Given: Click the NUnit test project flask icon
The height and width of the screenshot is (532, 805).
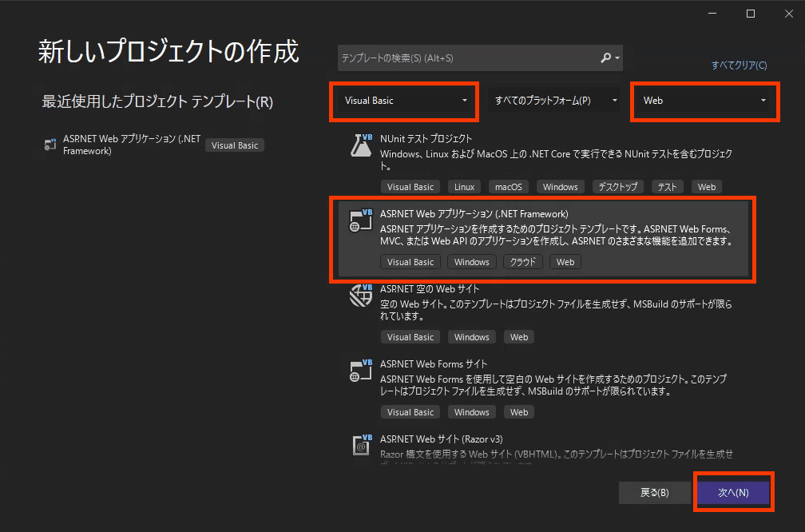Looking at the screenshot, I should pos(361,145).
